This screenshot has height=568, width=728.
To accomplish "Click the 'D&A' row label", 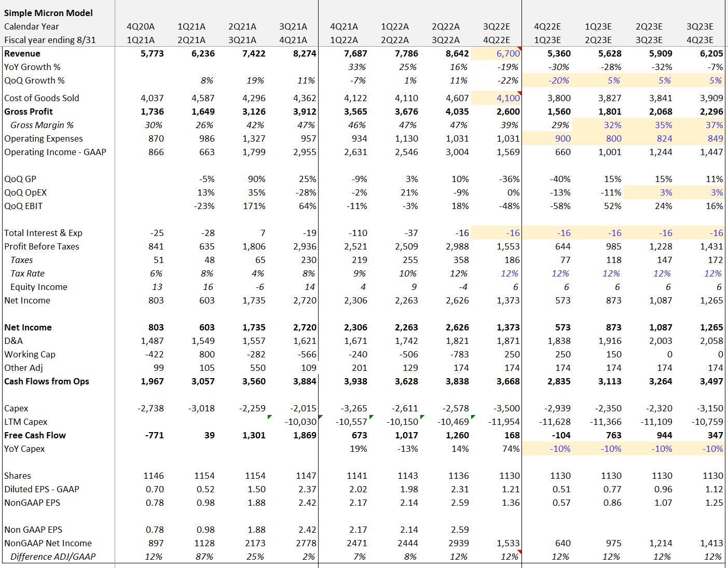I will 13,341.
